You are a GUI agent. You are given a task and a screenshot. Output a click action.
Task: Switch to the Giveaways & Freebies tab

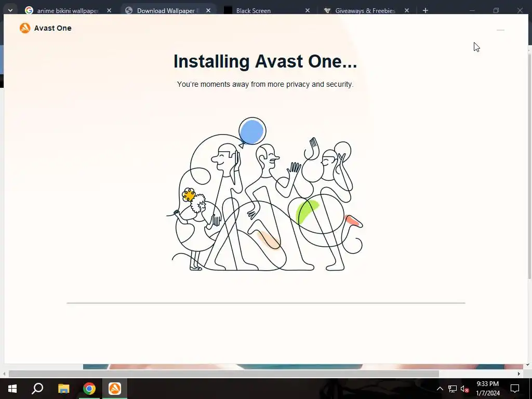pos(365,10)
